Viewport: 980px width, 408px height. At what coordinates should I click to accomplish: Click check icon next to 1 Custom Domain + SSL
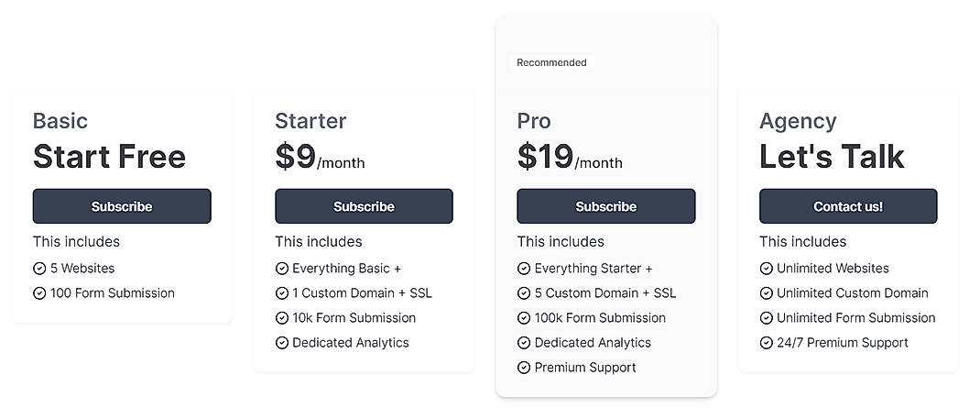point(282,293)
